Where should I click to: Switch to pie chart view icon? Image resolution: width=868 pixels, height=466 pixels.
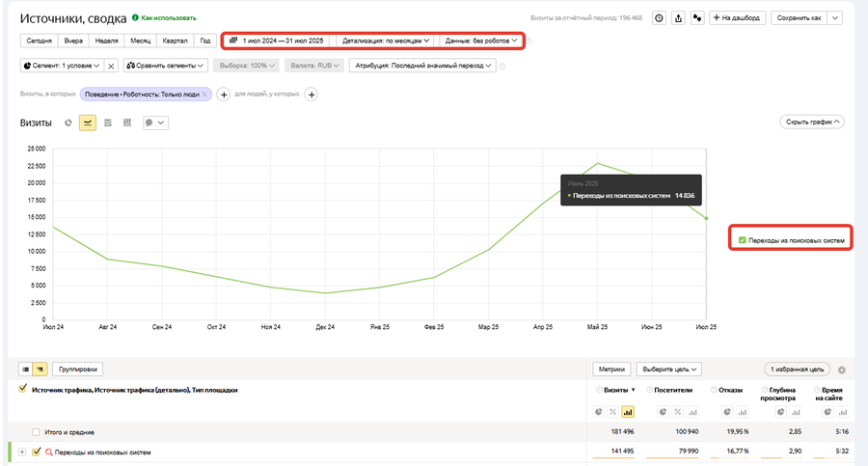tap(68, 123)
